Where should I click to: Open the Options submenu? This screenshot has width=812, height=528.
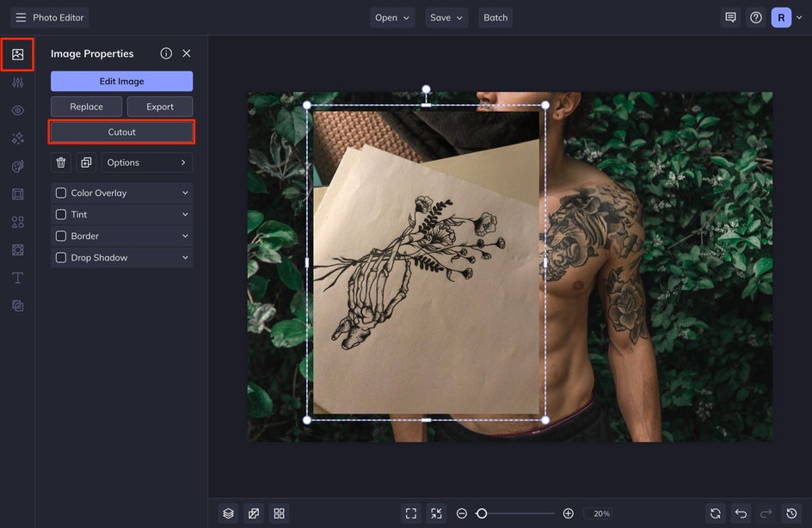[147, 163]
